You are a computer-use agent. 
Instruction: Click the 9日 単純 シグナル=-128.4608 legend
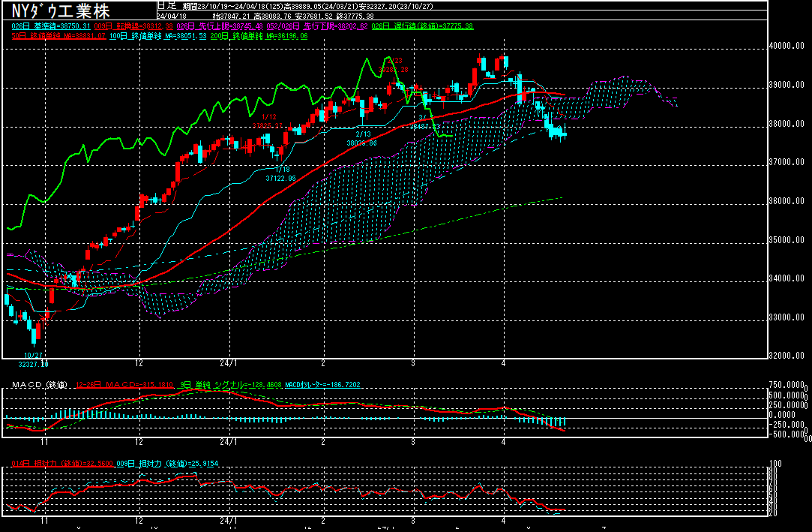point(230,385)
